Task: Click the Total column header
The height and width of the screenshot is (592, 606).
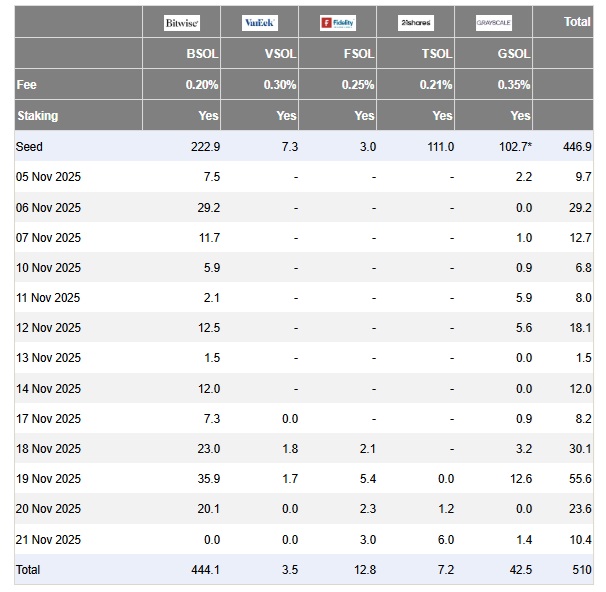Action: (577, 21)
